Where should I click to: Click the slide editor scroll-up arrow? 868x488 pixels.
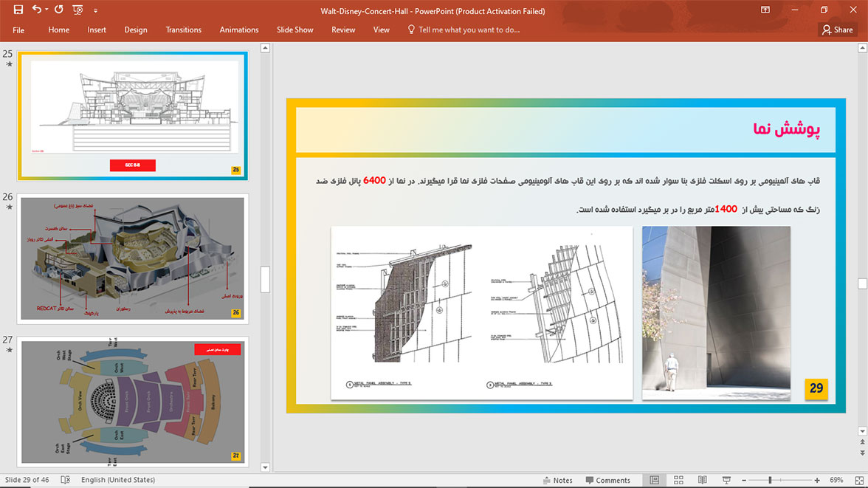862,48
